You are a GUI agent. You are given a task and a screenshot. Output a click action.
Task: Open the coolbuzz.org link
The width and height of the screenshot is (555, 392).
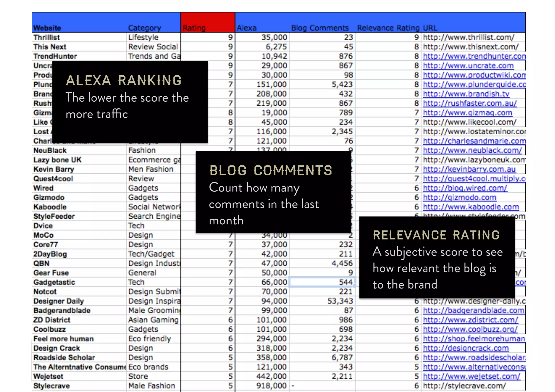tap(470, 329)
